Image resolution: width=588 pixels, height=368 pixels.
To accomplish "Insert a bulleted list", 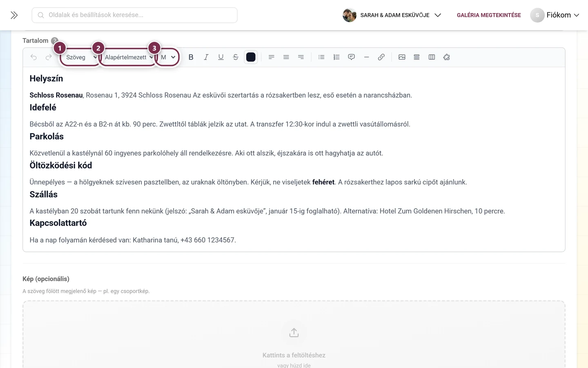I will [321, 57].
